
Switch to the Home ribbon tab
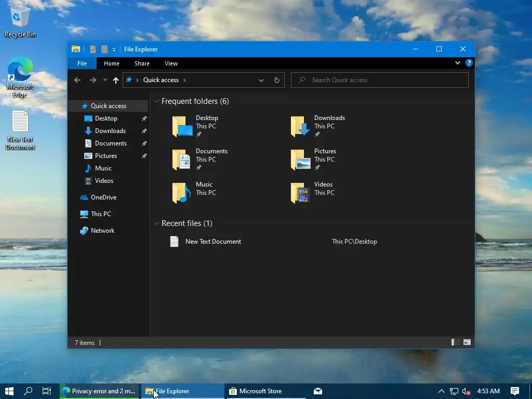click(111, 63)
